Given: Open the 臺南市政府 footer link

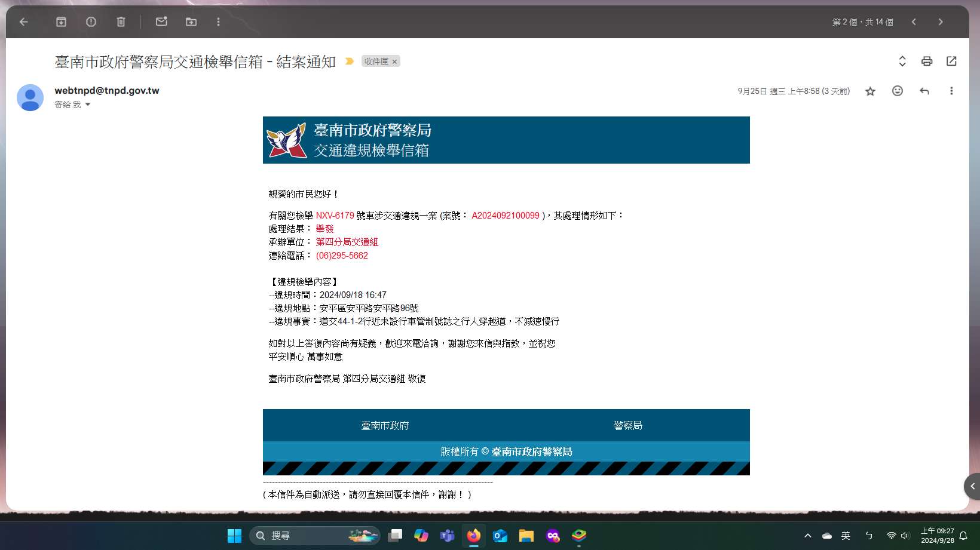Looking at the screenshot, I should 385,426.
